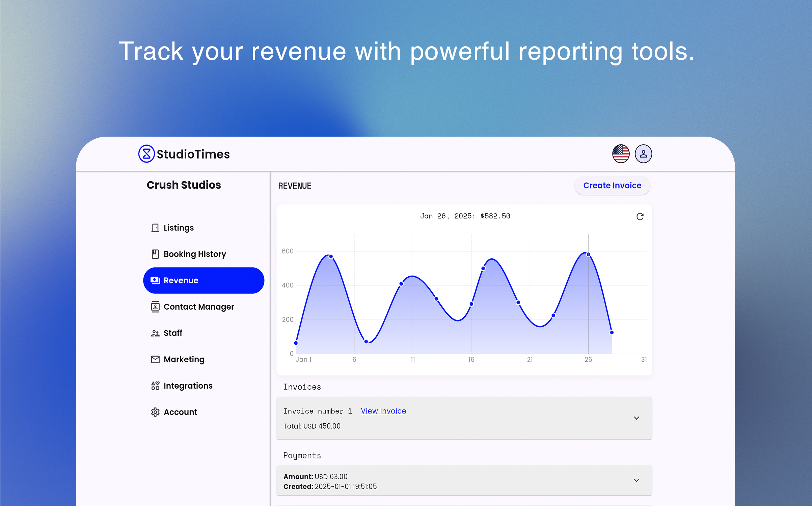The width and height of the screenshot is (812, 506).
Task: Expand Invoice number 1 details
Action: pyautogui.click(x=637, y=418)
